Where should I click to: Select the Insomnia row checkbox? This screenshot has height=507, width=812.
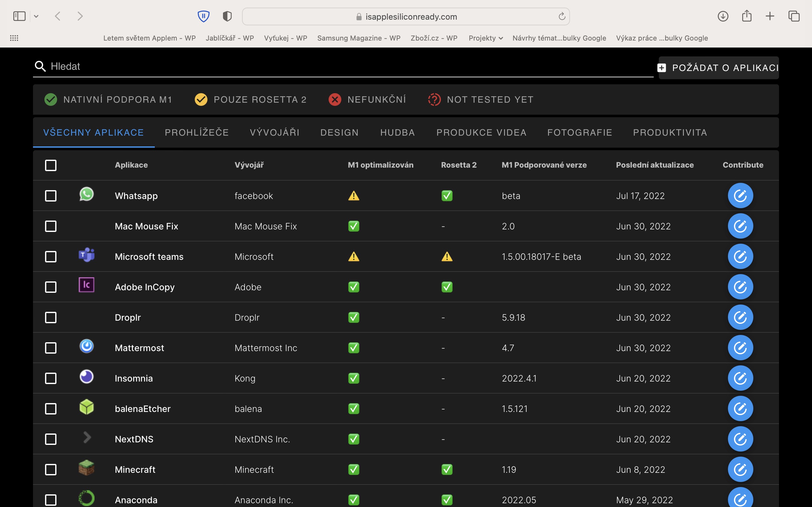51,378
